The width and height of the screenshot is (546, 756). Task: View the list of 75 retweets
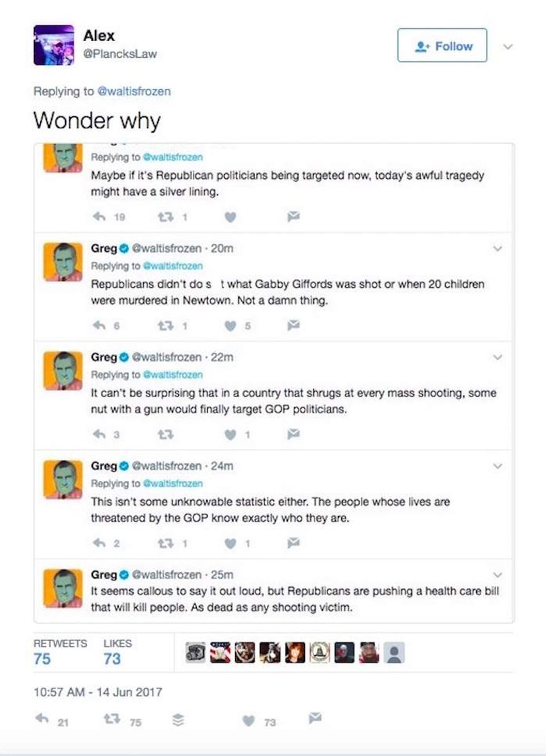pyautogui.click(x=42, y=659)
